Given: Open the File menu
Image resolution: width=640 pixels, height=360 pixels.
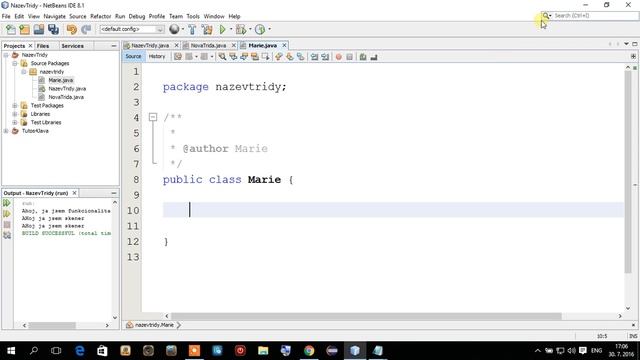Looking at the screenshot, I should coord(6,16).
